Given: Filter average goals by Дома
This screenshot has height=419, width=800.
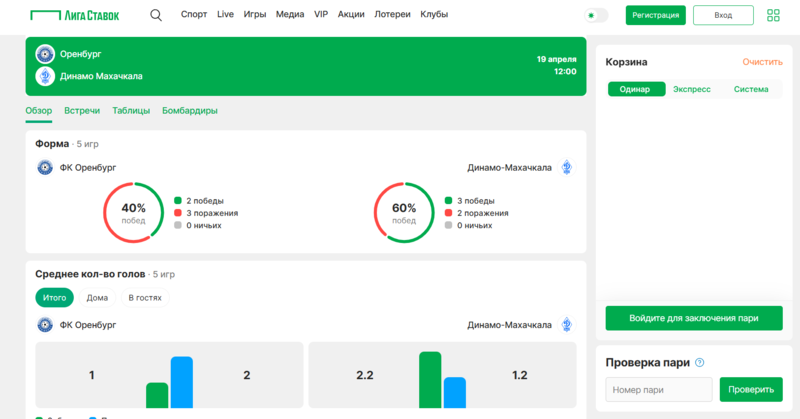Looking at the screenshot, I should point(97,297).
